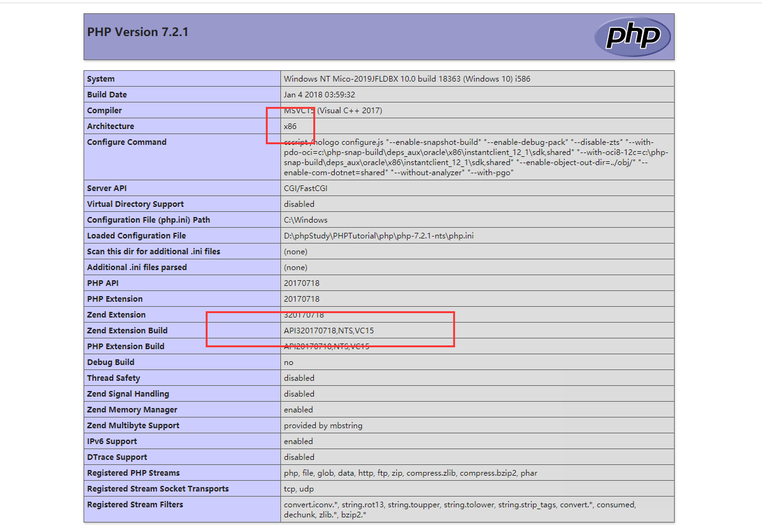Click the 'PHP API' label
The image size is (762, 532).
click(x=103, y=283)
